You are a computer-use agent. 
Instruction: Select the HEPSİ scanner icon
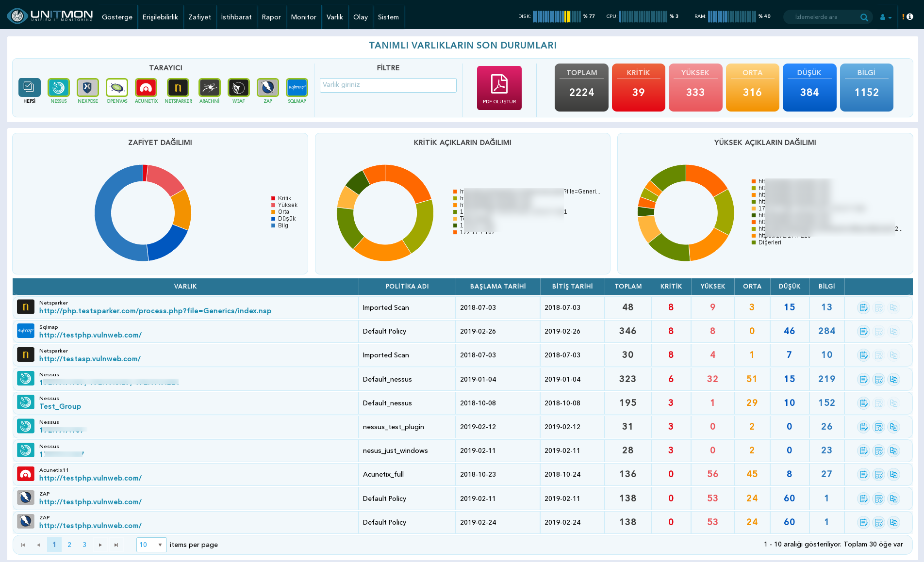29,88
